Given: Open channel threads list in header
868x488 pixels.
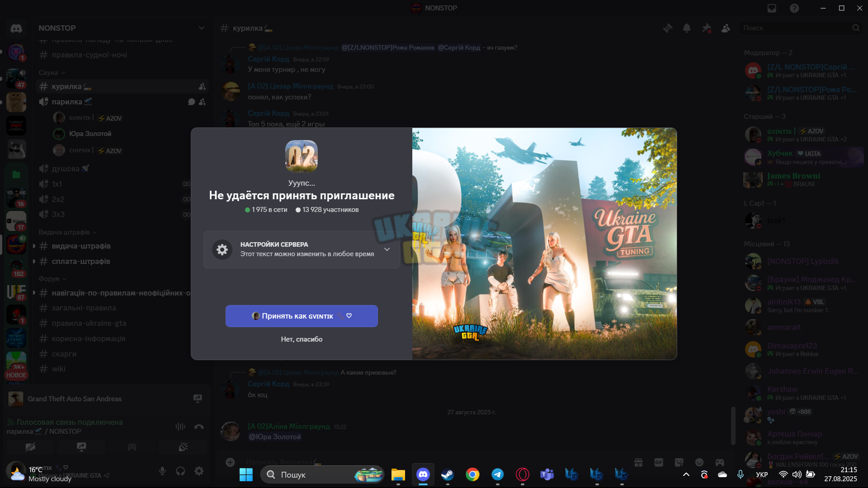Looking at the screenshot, I should click(668, 28).
